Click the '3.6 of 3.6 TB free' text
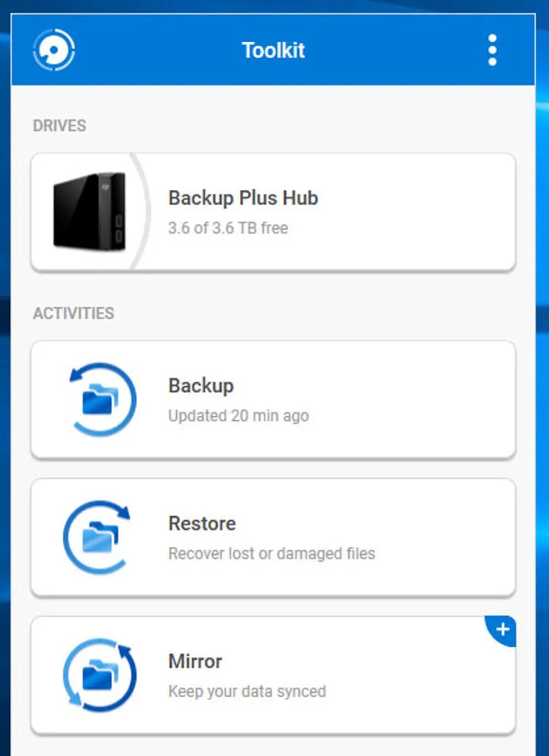 pyautogui.click(x=228, y=228)
